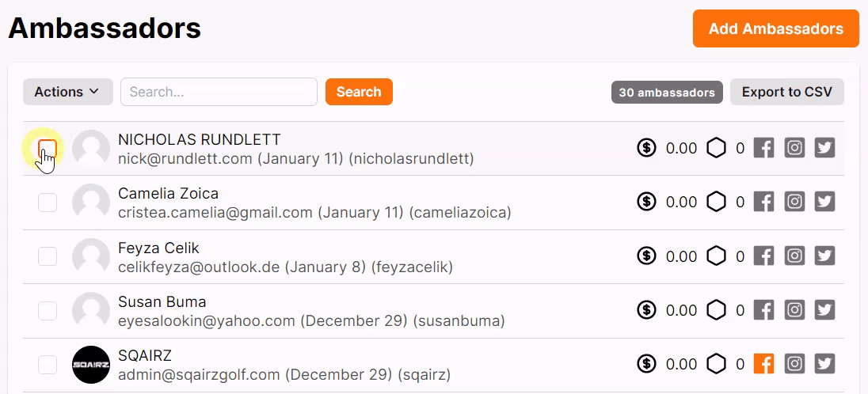Check the box next to Feyza Celik
Screen dimensions: 868x394
click(47, 256)
